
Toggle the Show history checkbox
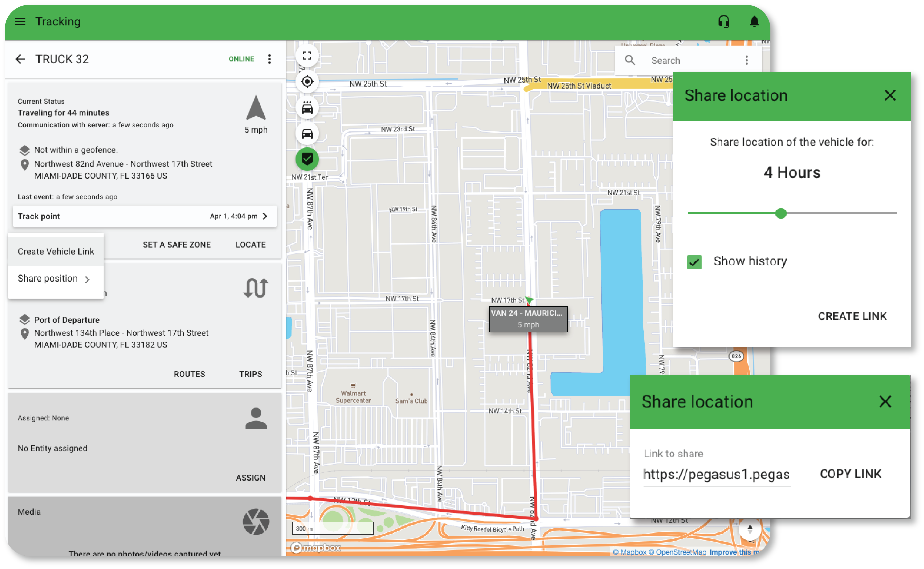(x=694, y=262)
